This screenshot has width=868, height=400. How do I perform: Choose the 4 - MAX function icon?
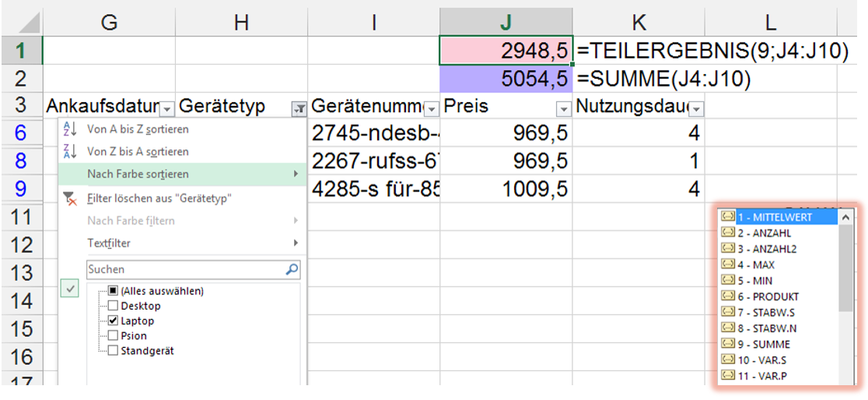click(728, 265)
